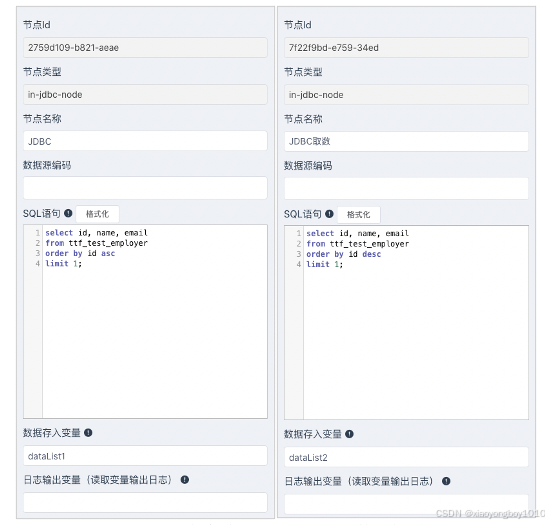Viewport: 549px width, 525px height.
Task: Click node Id field 2759d109-b821-aeae
Action: coord(145,47)
